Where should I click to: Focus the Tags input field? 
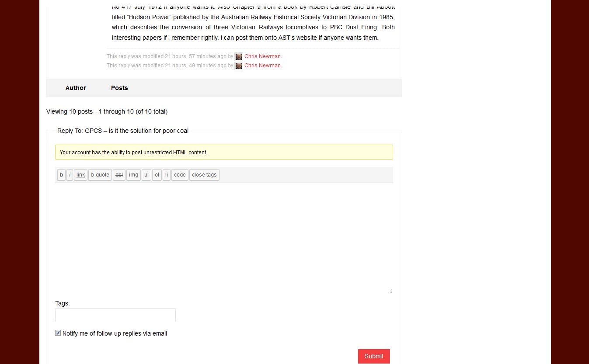point(115,315)
